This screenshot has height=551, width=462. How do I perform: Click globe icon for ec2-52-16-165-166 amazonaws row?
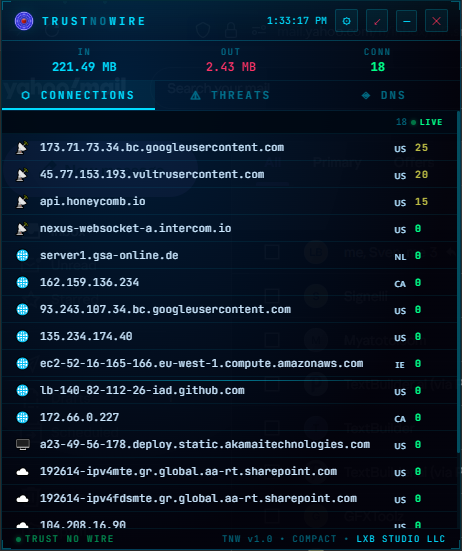(22, 363)
